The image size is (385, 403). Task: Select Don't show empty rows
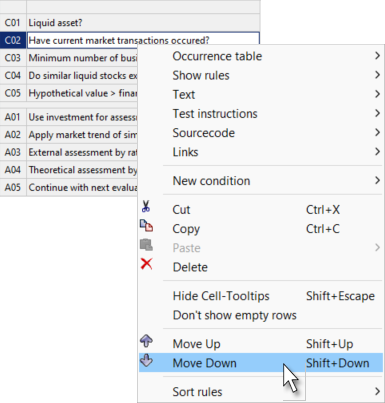[261, 315]
